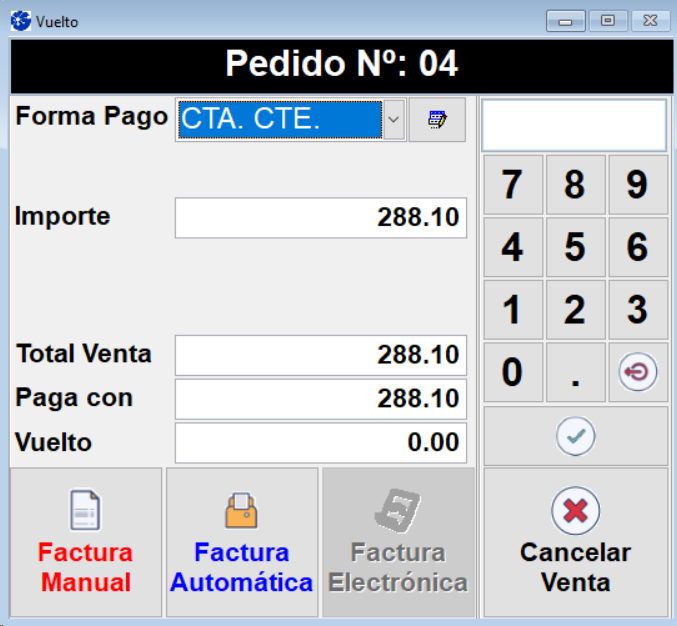Select the CTA. CTE. combo box text
The image size is (677, 626).
click(279, 119)
